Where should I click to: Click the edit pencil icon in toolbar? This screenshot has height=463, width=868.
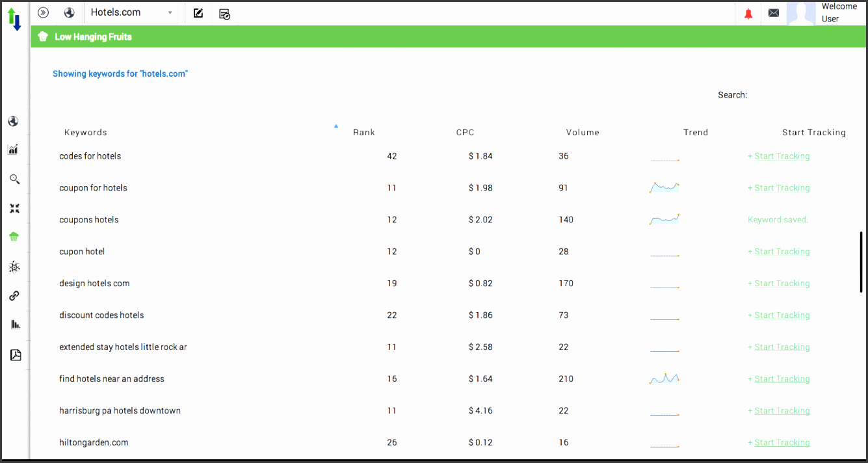coord(198,13)
